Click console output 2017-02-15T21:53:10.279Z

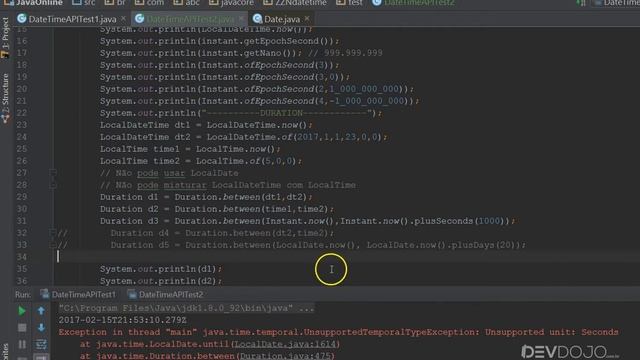pos(122,320)
